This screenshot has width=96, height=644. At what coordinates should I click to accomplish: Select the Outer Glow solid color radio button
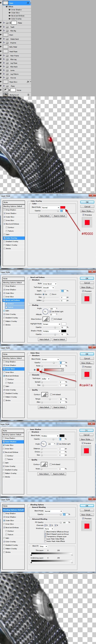tap(35, 370)
